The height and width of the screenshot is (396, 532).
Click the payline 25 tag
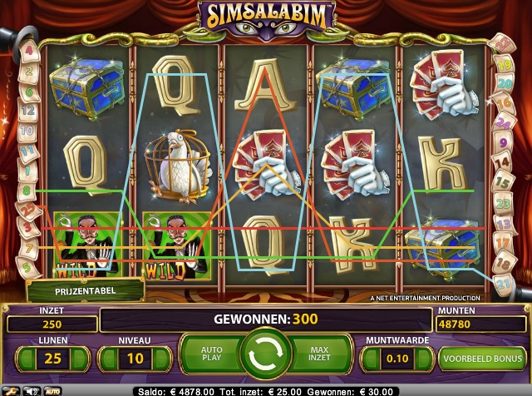click(x=27, y=210)
